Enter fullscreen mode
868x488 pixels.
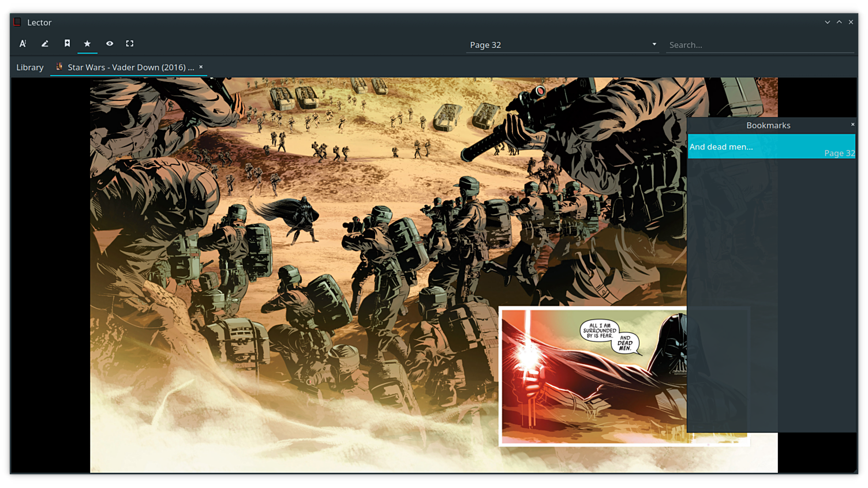(x=130, y=44)
